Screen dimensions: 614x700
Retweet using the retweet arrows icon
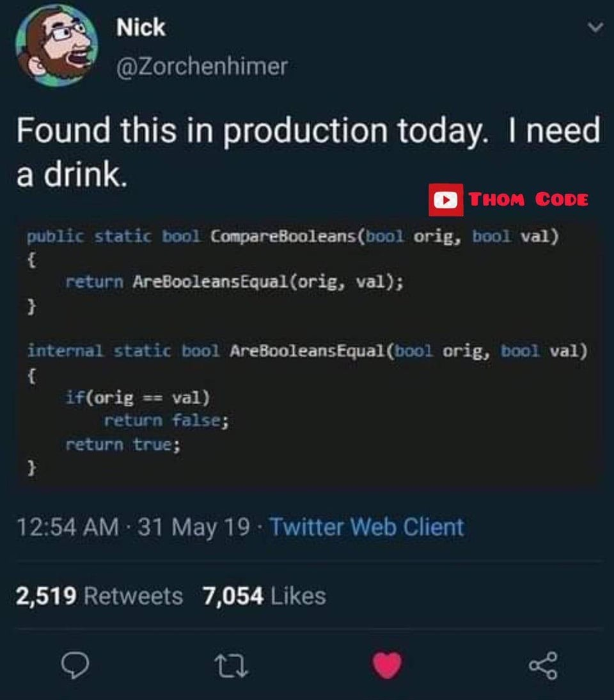(231, 666)
